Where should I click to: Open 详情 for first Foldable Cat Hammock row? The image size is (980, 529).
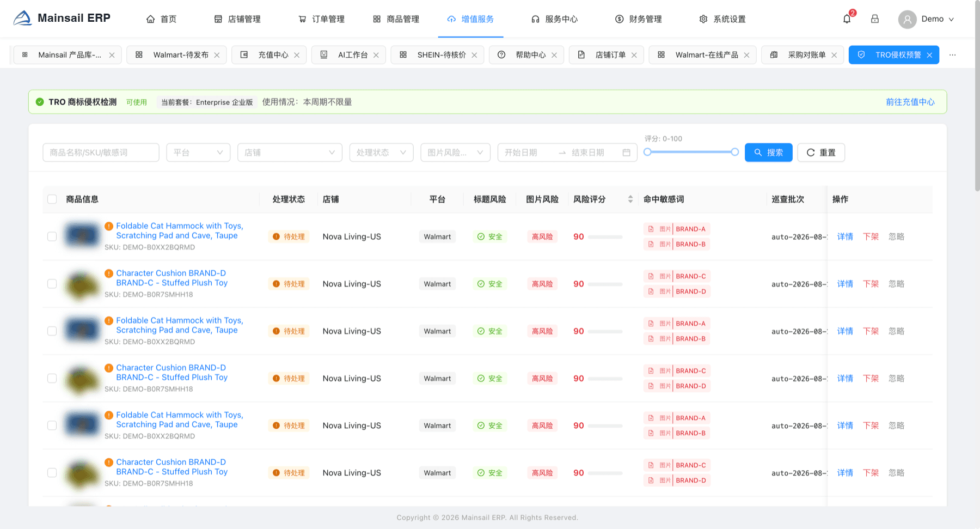[x=845, y=236]
